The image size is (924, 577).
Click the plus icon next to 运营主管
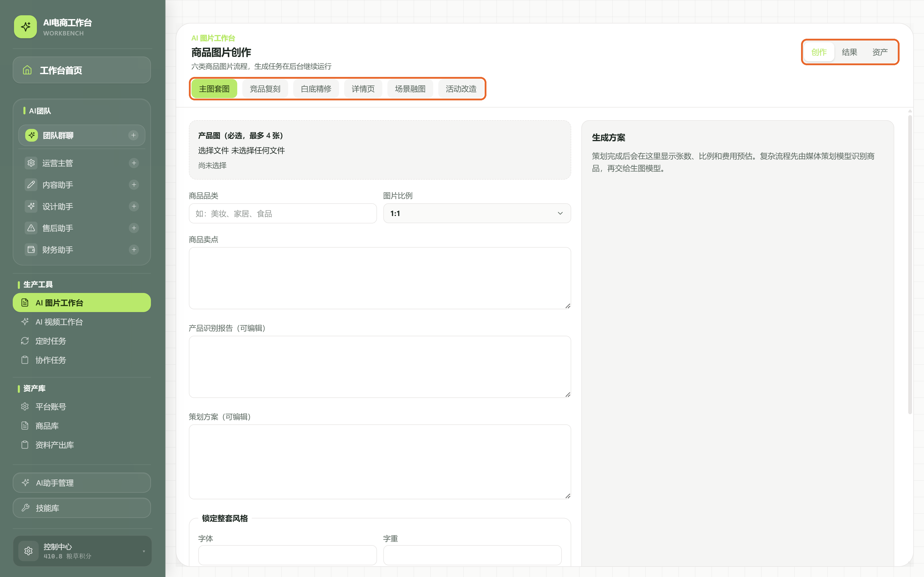[134, 163]
